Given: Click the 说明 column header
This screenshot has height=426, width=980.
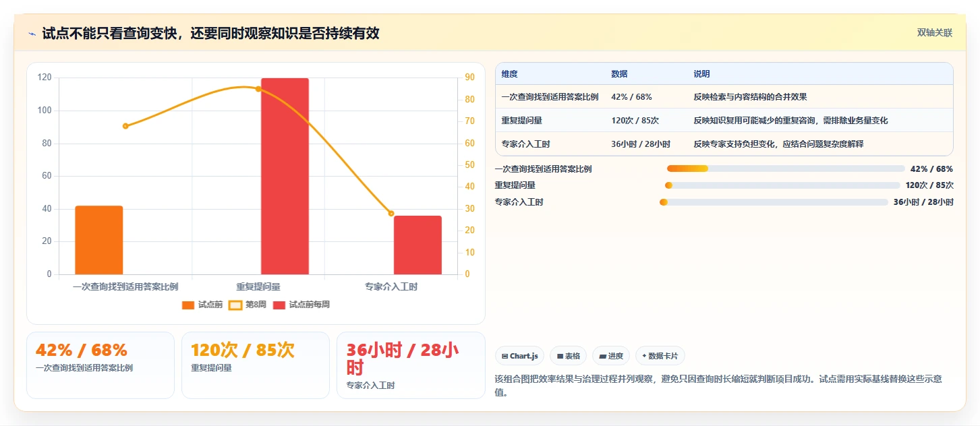Looking at the screenshot, I should [x=701, y=74].
